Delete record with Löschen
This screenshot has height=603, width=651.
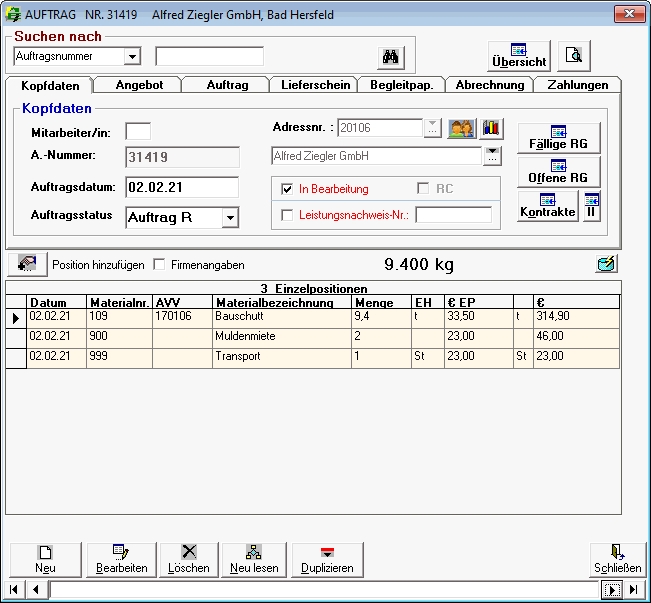pos(189,560)
